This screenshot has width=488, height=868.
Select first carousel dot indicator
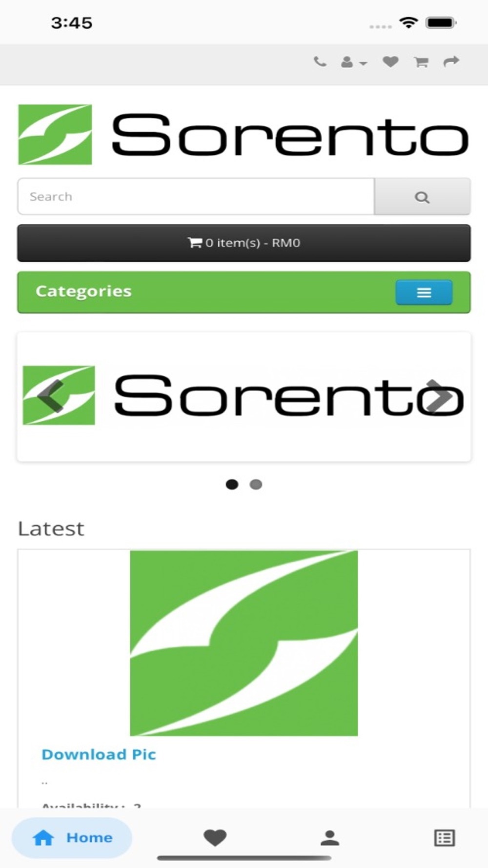(x=232, y=484)
